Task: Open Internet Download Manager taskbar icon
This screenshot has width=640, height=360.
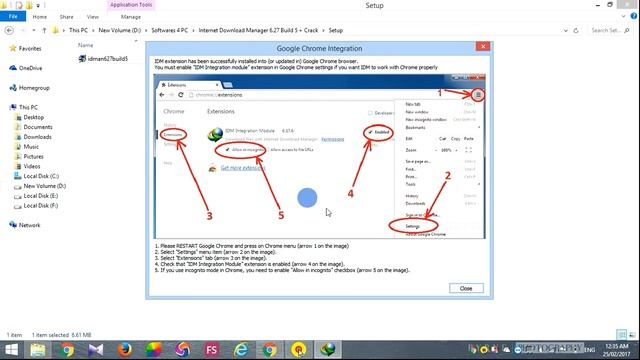Action: coord(327,350)
